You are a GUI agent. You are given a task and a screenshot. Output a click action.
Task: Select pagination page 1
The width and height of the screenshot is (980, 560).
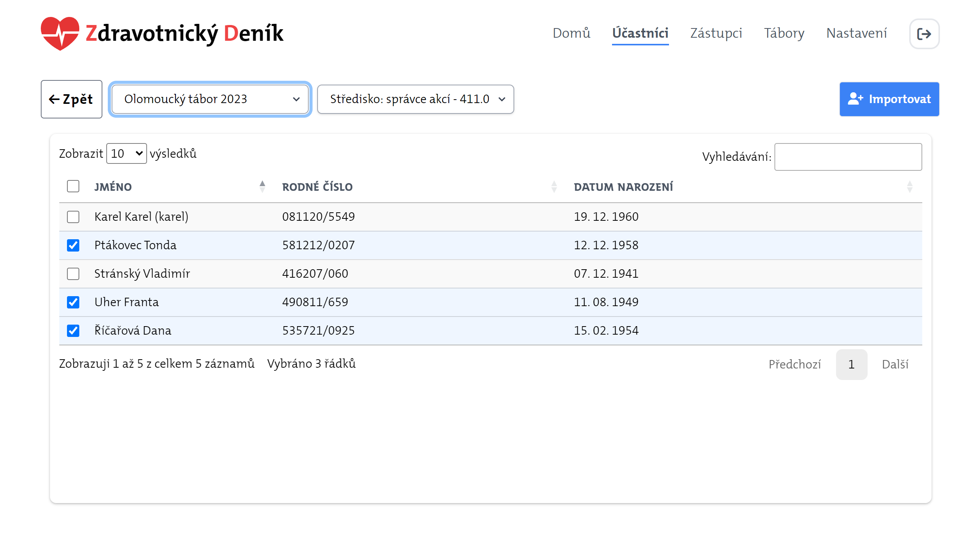tap(851, 364)
